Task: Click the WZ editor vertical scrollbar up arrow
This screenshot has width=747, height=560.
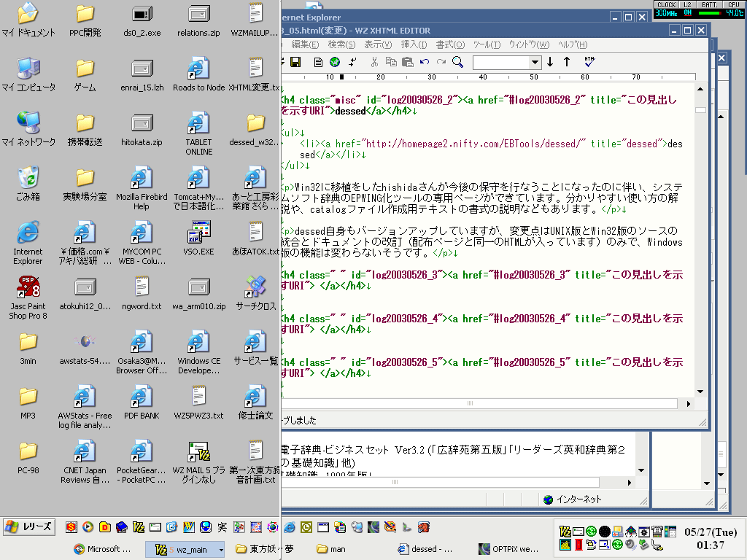Action: pos(700,89)
